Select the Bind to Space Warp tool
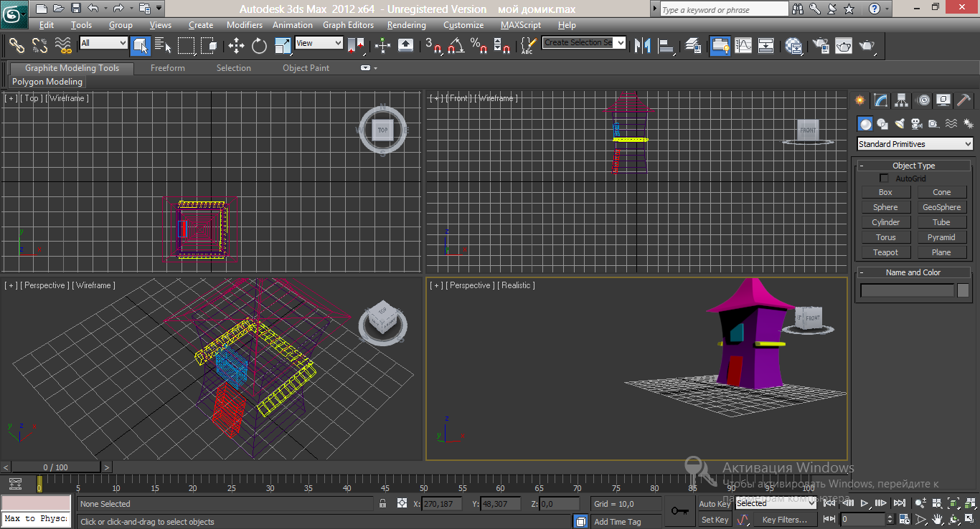The image size is (980, 529). [63, 46]
